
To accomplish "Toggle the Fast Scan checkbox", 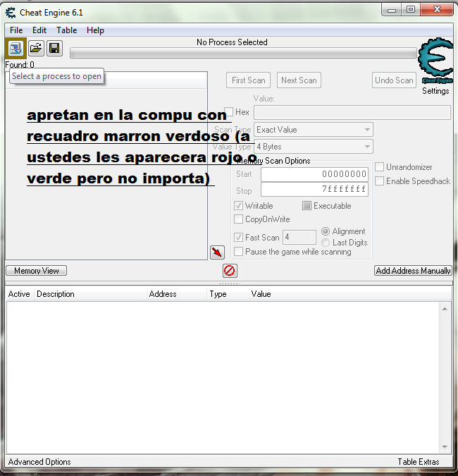I will tap(238, 237).
